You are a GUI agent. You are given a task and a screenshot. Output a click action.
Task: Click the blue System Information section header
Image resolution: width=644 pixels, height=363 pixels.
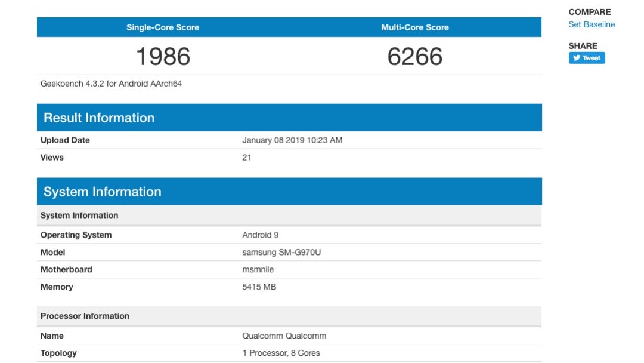coord(289,192)
